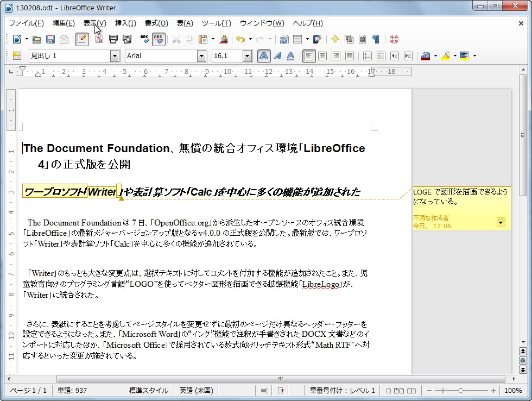Toggle Bold formatting
This screenshot has width=532, height=401.
click(264, 56)
